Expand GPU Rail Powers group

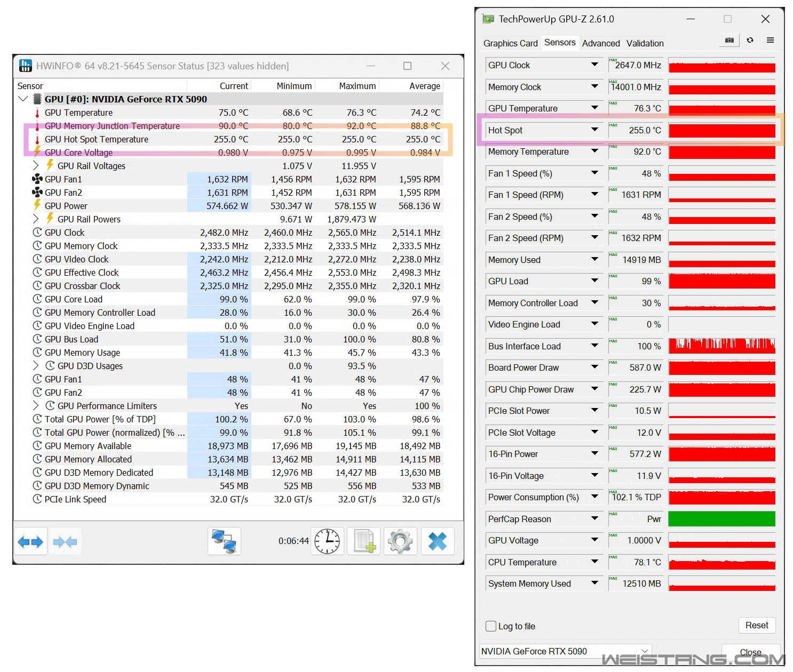(36, 219)
